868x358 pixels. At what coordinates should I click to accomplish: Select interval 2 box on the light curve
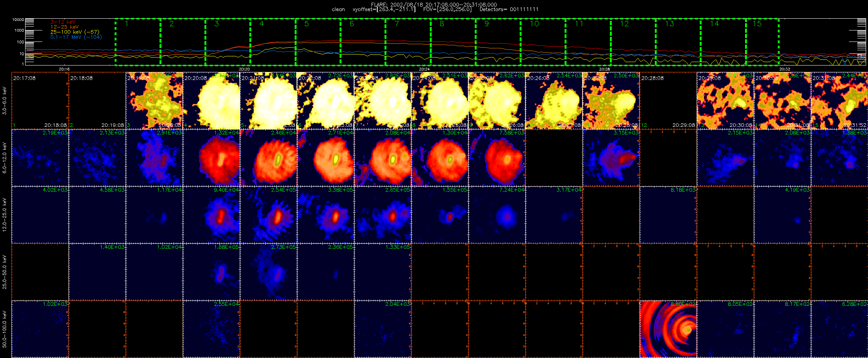coord(183,41)
